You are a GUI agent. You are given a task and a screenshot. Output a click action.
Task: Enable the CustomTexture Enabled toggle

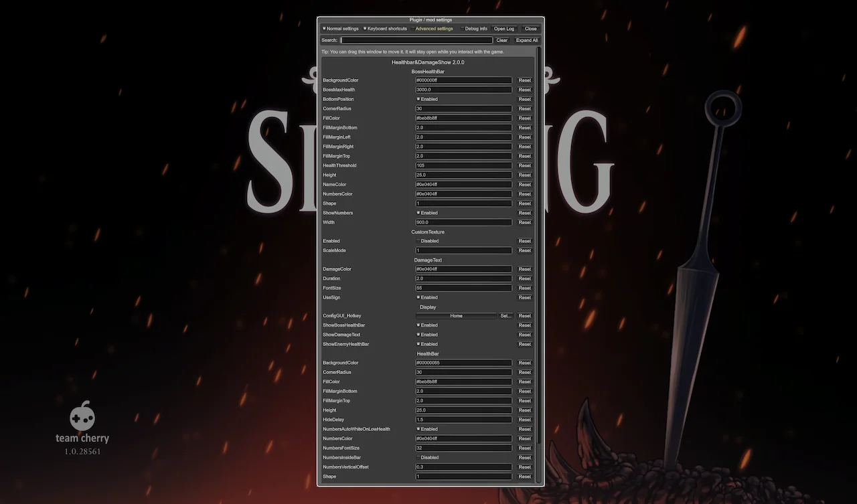click(x=428, y=241)
